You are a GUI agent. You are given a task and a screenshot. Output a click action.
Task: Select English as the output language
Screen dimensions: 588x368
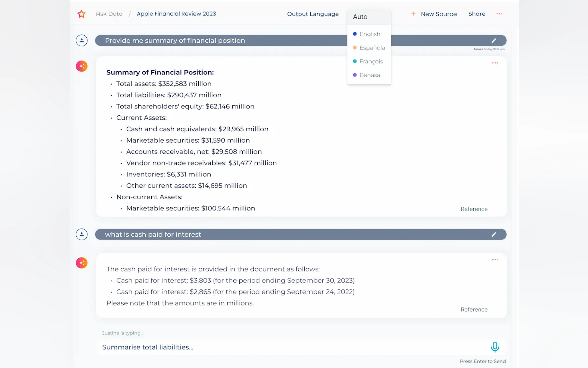[x=369, y=34]
